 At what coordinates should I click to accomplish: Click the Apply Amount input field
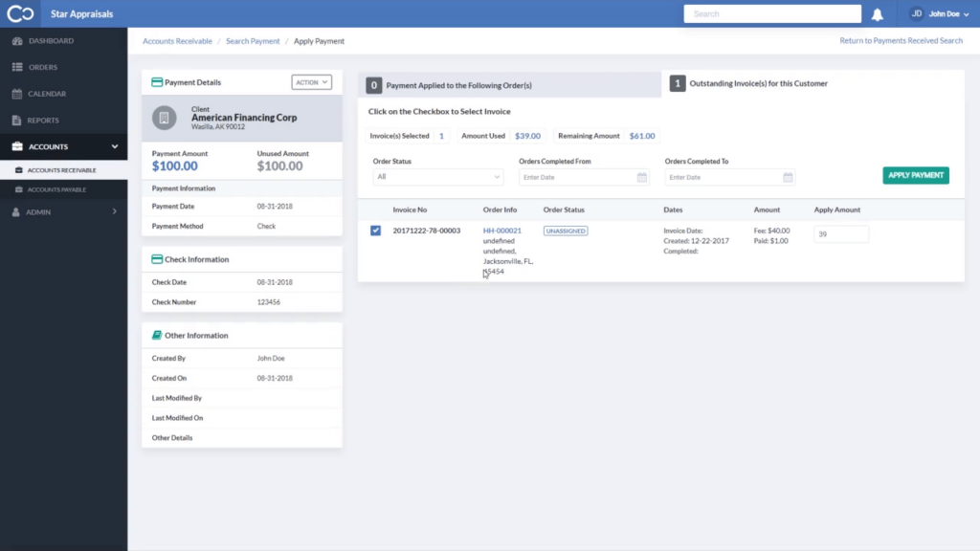point(840,234)
